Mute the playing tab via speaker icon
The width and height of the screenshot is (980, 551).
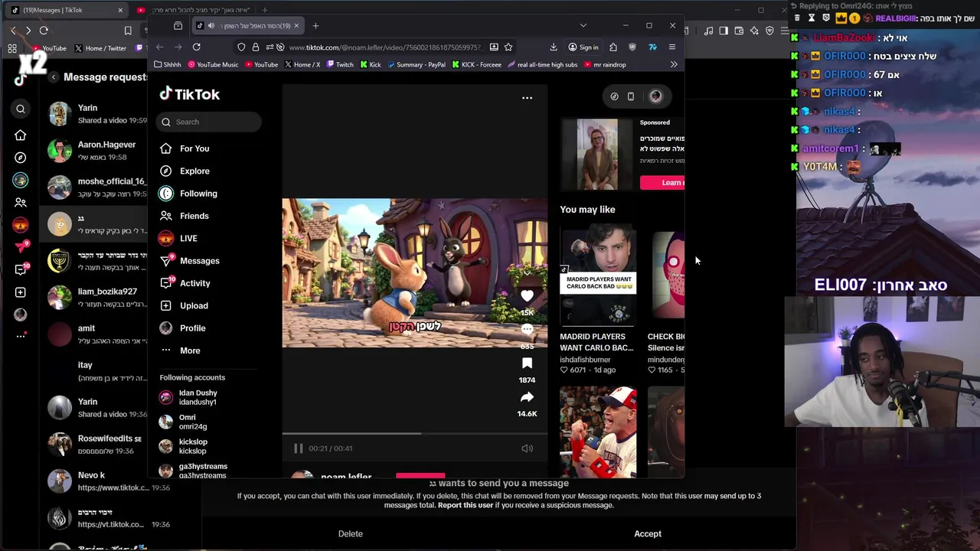[211, 25]
